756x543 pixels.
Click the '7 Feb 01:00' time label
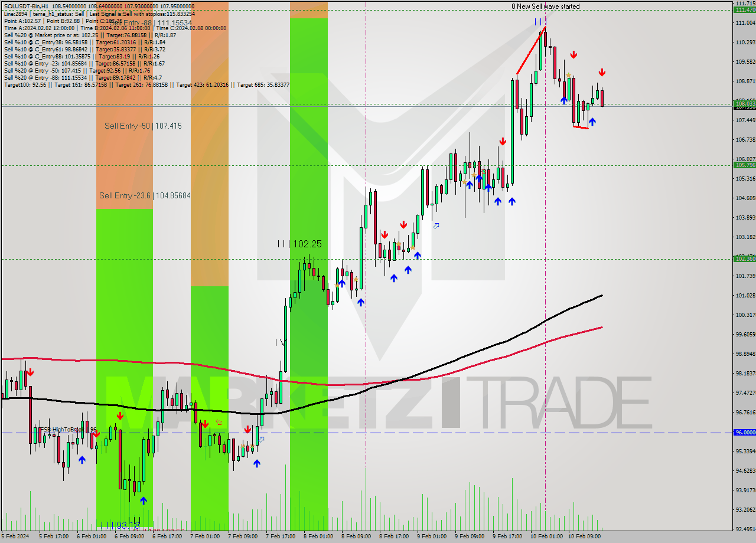pyautogui.click(x=205, y=537)
